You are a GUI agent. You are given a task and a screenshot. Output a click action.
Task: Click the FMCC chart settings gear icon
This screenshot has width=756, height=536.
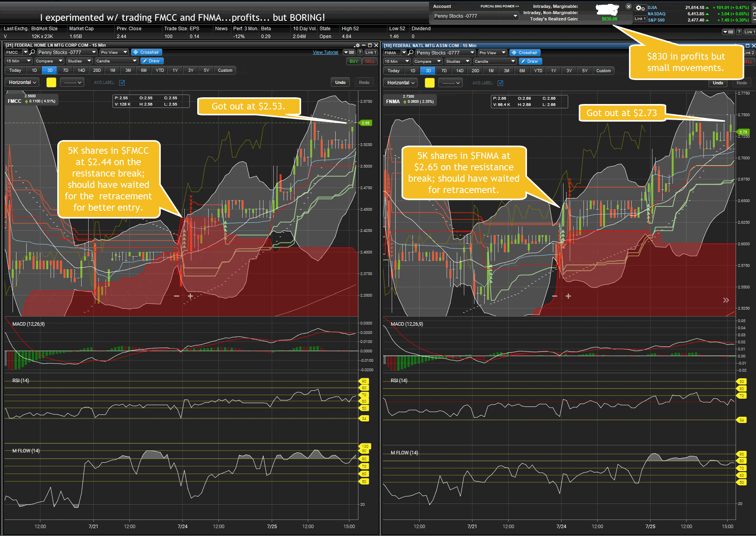coord(357,46)
